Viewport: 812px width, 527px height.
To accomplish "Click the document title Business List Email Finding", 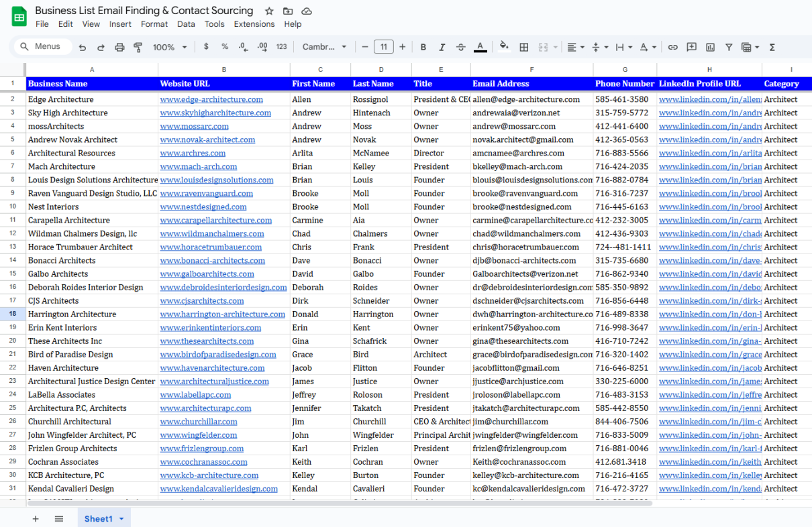I will coord(144,11).
